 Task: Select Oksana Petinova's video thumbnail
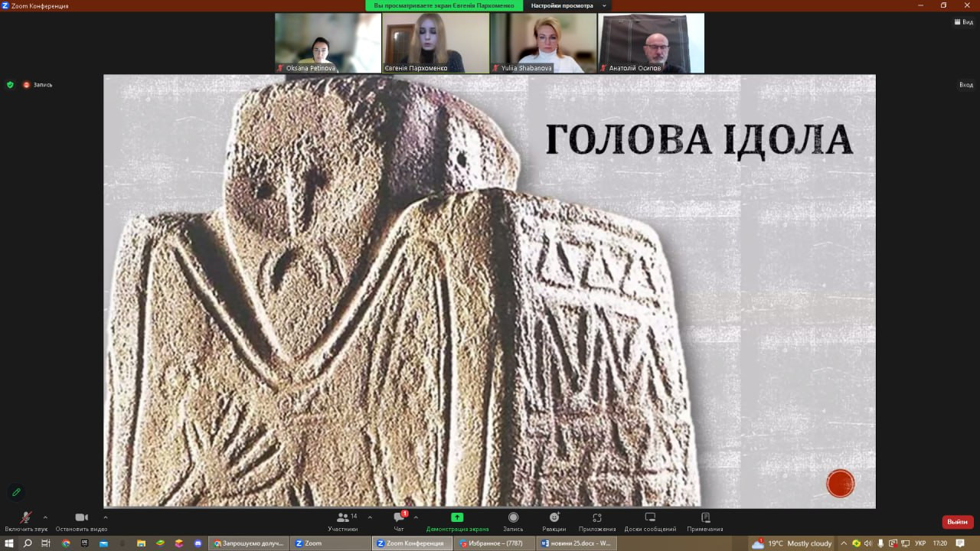coord(328,43)
